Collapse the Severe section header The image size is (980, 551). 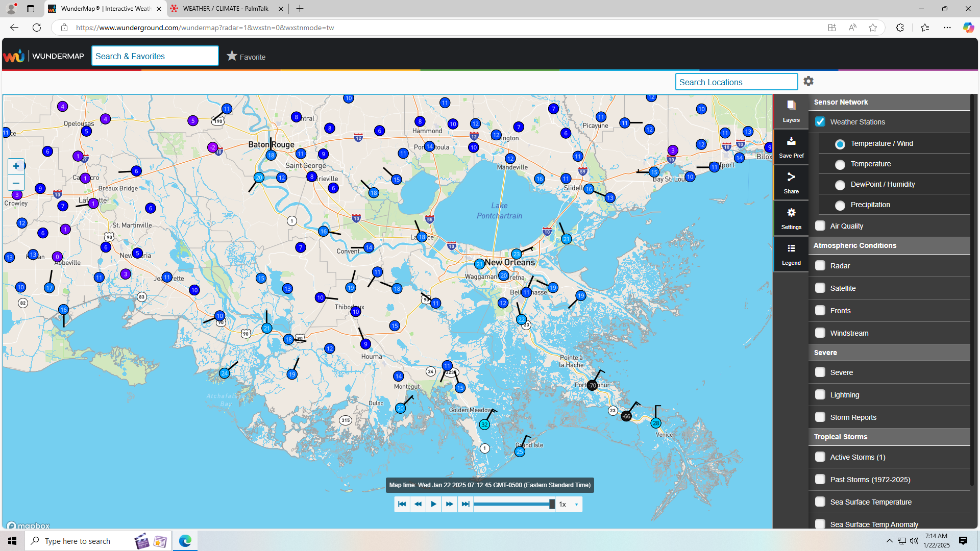(889, 353)
